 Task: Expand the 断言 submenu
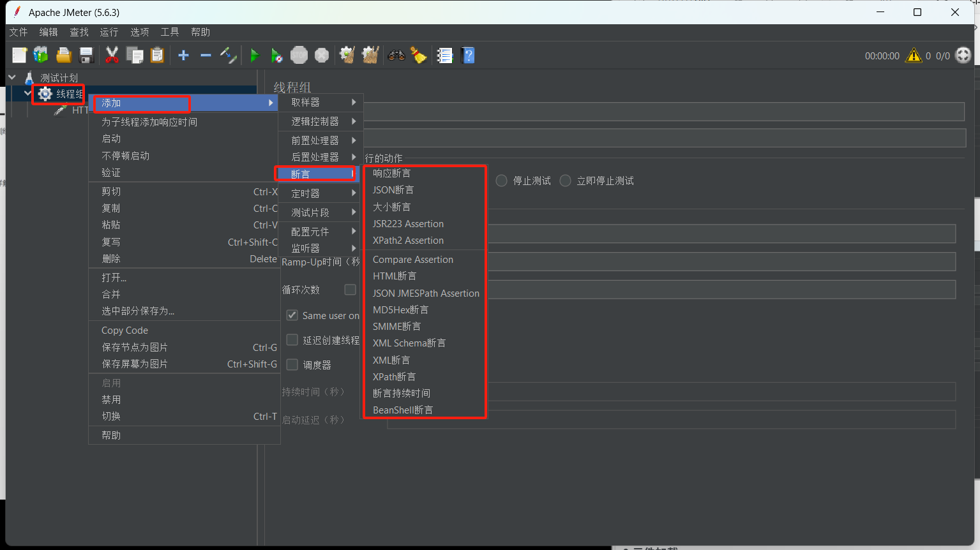[320, 174]
